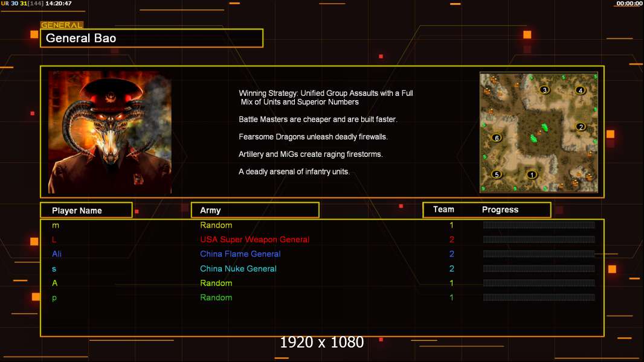Click "China Nuke General" army text
This screenshot has height=362, width=644.
[x=238, y=268]
